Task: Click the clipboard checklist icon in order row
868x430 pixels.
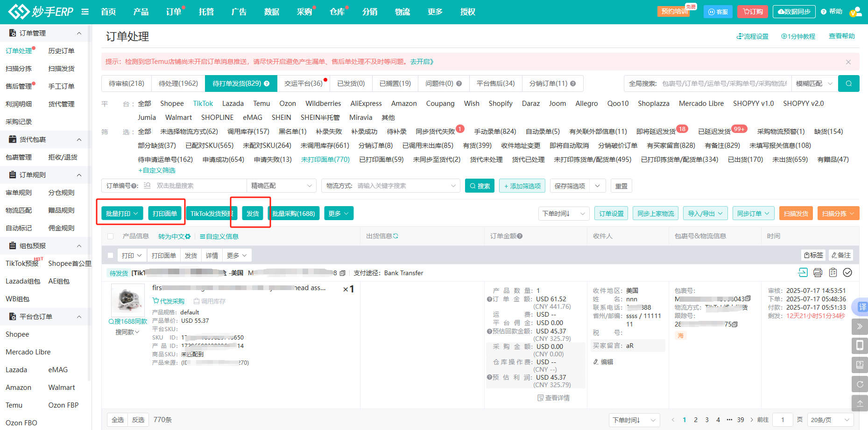Action: pyautogui.click(x=833, y=272)
